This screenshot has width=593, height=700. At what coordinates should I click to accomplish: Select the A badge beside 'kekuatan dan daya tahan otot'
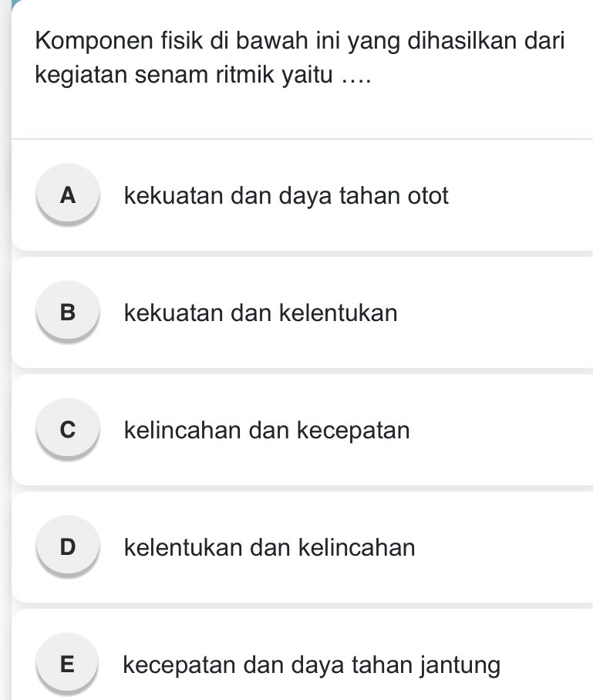[67, 196]
